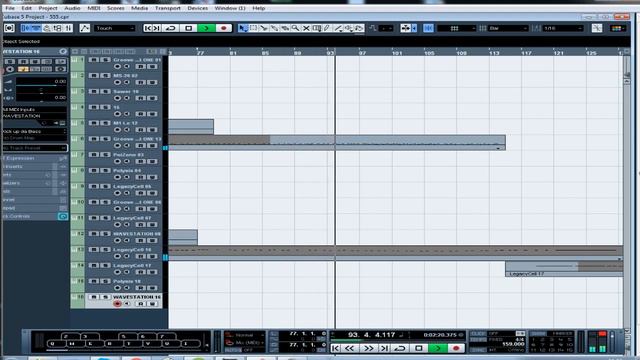640x360 pixels.
Task: Open the MIDI menu
Action: pyautogui.click(x=94, y=8)
